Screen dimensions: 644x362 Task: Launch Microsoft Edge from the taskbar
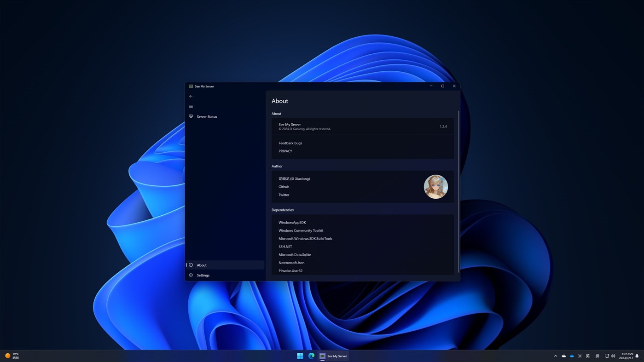(x=311, y=356)
